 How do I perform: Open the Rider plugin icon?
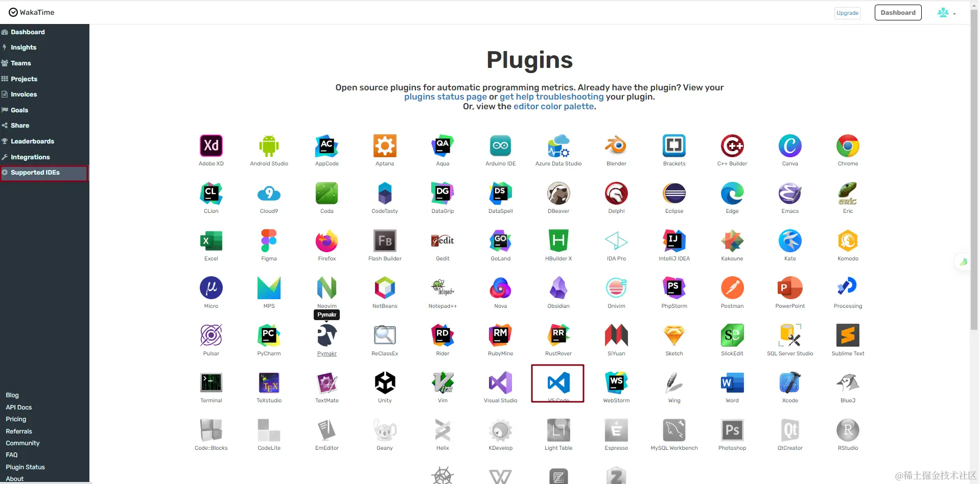442,335
